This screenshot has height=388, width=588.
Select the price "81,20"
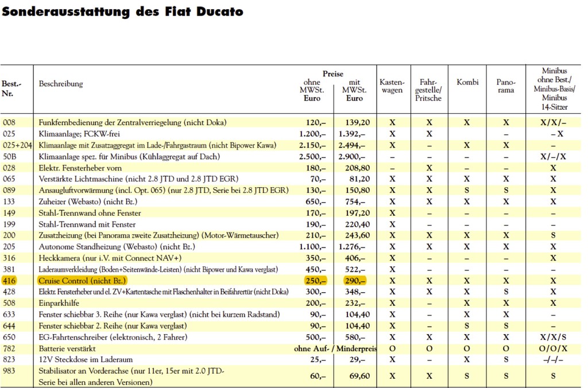[x=359, y=179]
